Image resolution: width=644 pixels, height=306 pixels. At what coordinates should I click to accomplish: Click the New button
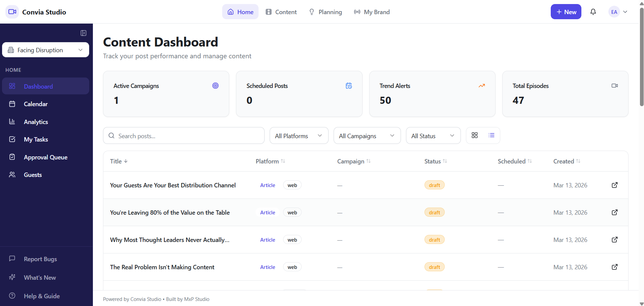[566, 12]
